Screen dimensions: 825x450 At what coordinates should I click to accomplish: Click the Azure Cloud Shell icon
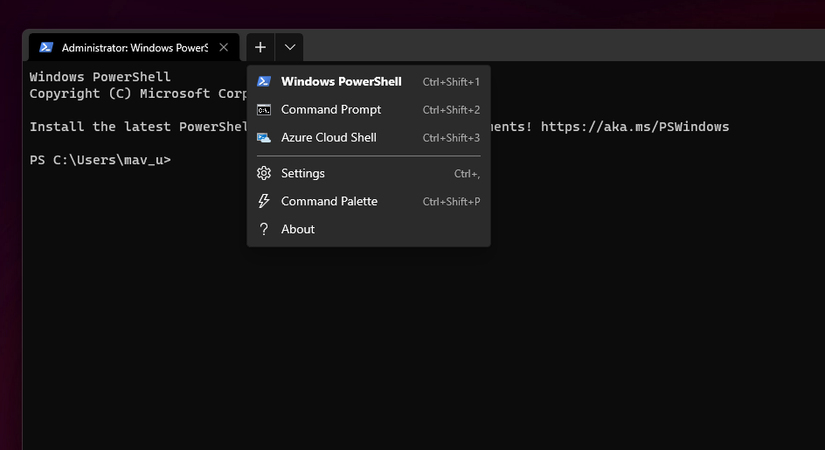[264, 137]
